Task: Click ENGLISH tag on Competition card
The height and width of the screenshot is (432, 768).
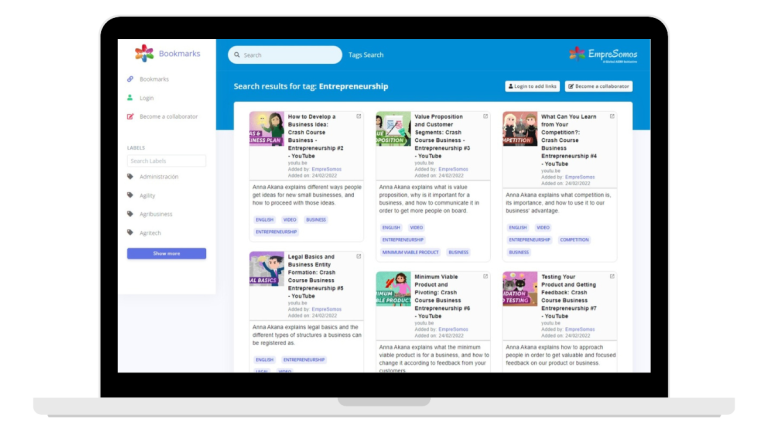Action: coord(518,227)
